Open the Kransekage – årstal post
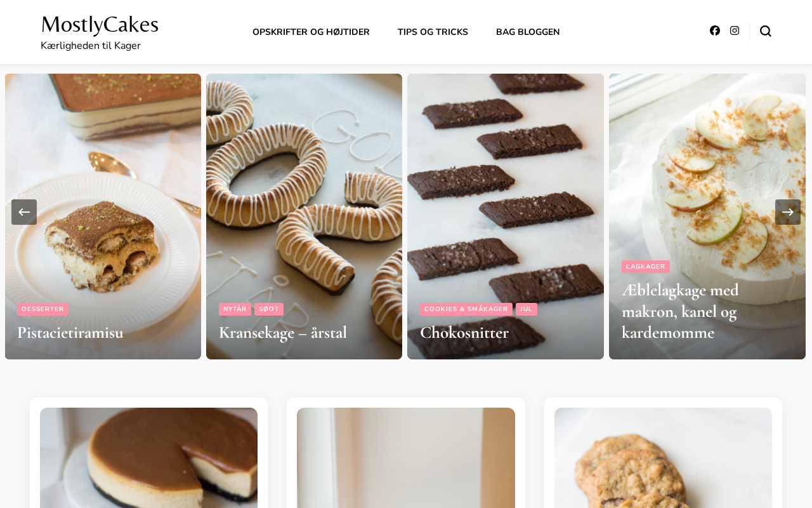812x508 pixels. [x=283, y=333]
